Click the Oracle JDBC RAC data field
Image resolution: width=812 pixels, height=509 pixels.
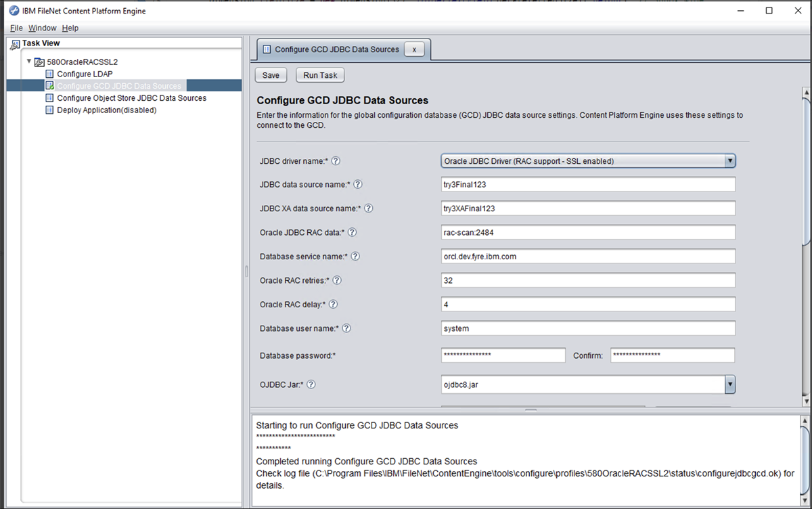point(588,232)
